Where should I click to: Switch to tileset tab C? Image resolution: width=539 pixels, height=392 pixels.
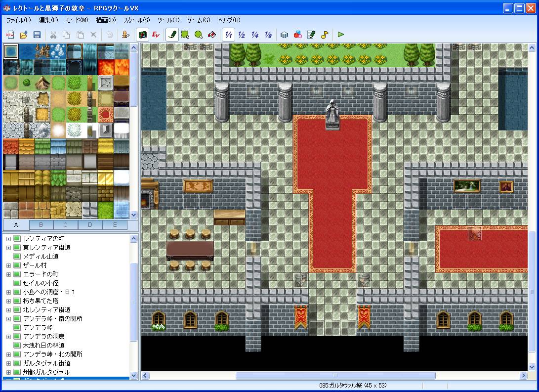65,225
